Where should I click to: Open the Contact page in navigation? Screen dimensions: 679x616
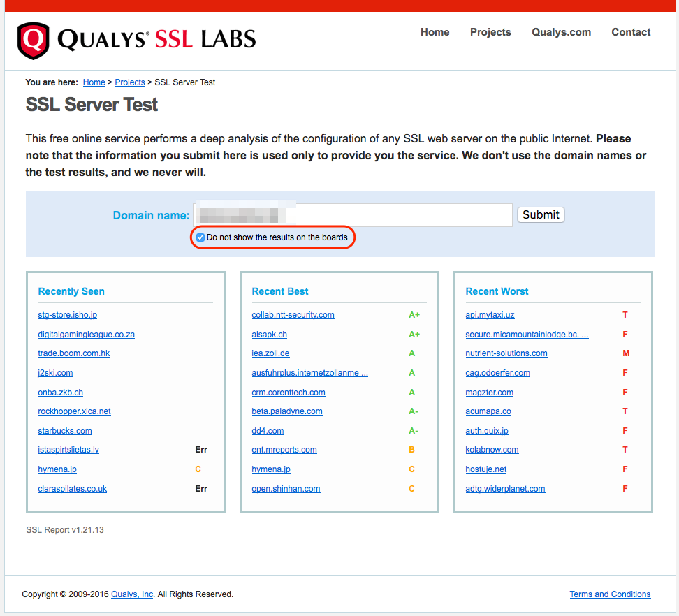coord(631,32)
